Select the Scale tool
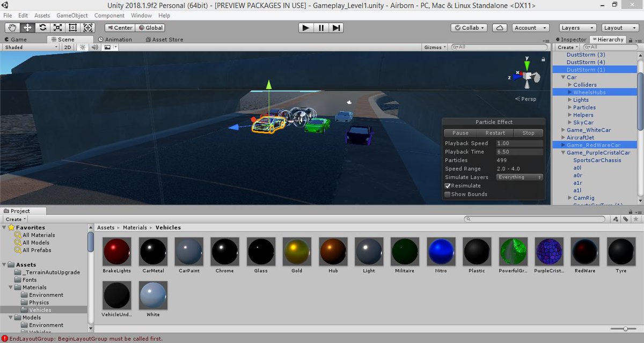 point(57,28)
